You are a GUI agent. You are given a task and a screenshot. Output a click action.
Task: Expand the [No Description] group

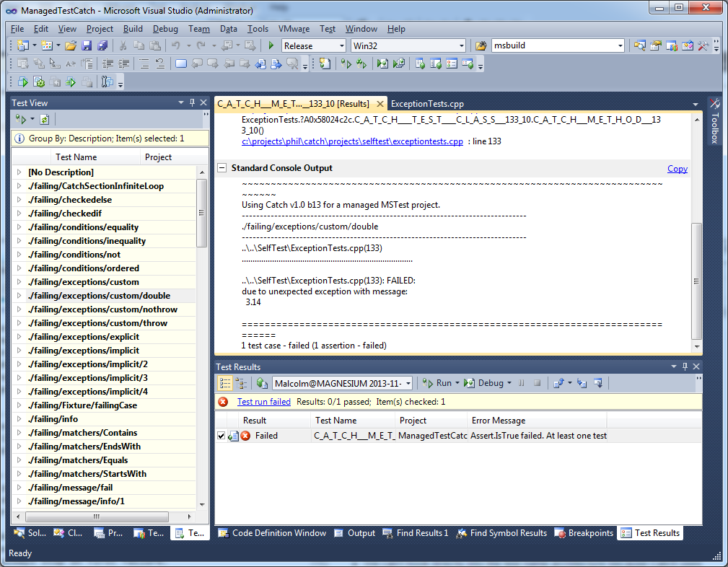click(x=19, y=172)
